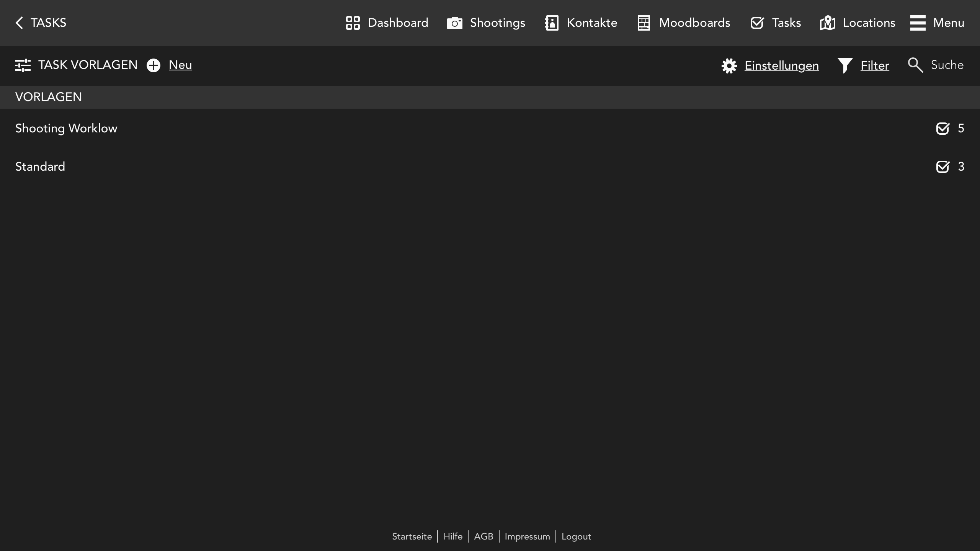Viewport: 980px width, 551px height.
Task: Click the Einstellungen gear icon
Action: (729, 66)
